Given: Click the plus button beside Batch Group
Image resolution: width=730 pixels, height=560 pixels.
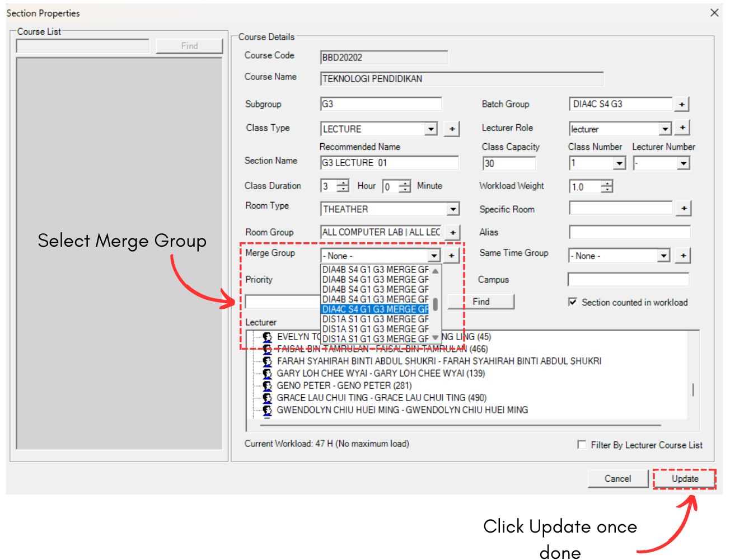Looking at the screenshot, I should pos(681,104).
